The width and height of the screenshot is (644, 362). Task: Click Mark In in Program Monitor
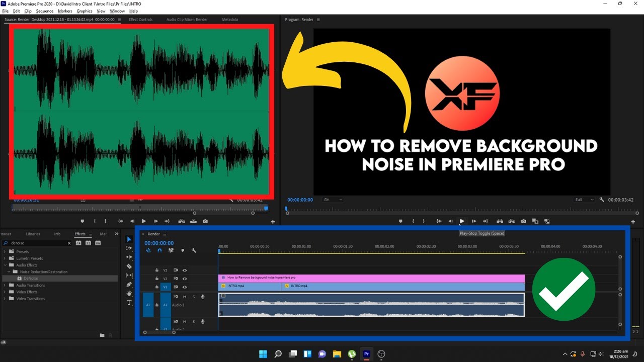tap(413, 221)
